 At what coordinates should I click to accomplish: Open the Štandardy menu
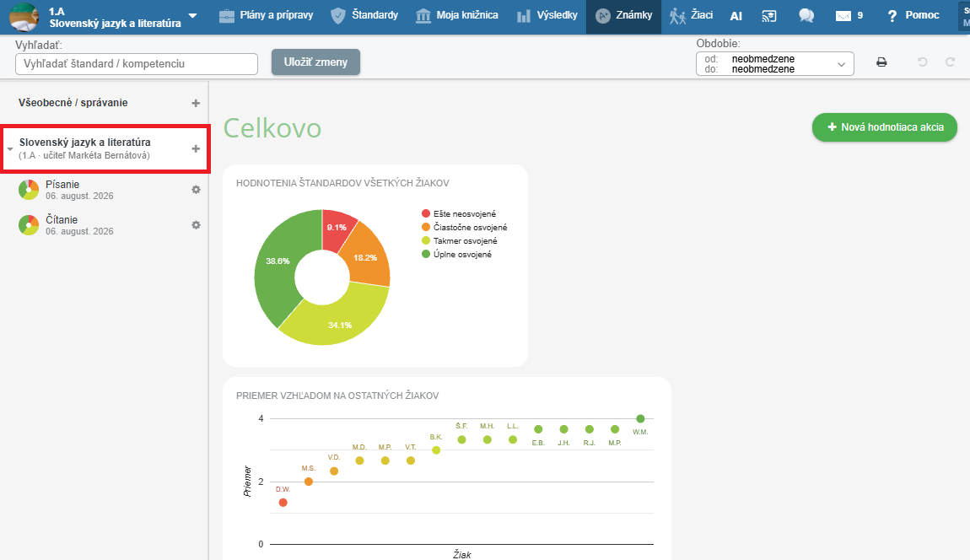click(x=364, y=15)
